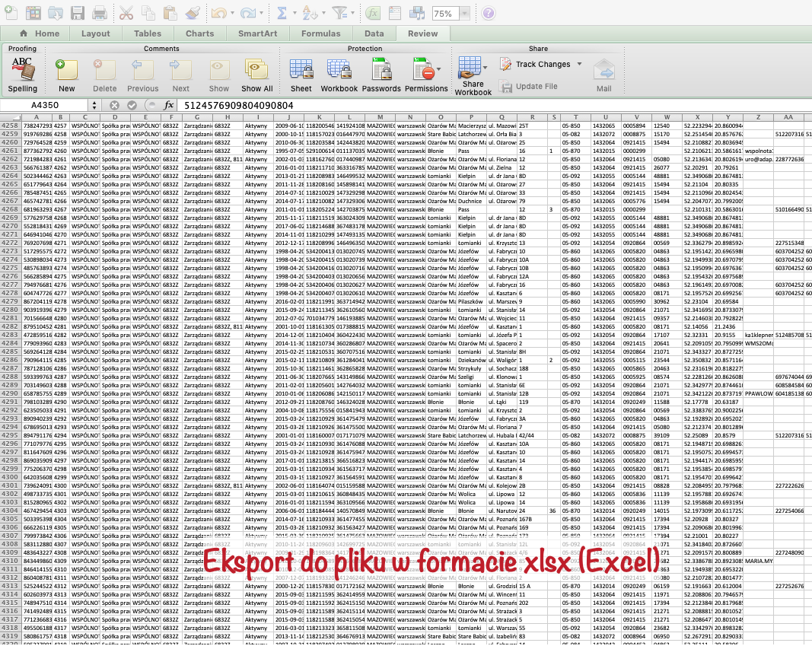Open the Help question mark
This screenshot has height=646, width=812.
(488, 13)
